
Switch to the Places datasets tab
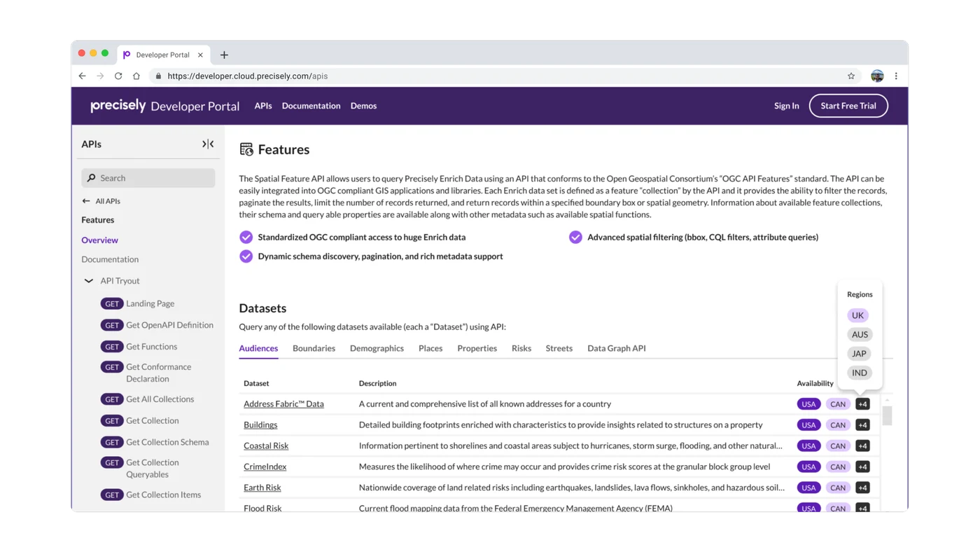(x=430, y=348)
